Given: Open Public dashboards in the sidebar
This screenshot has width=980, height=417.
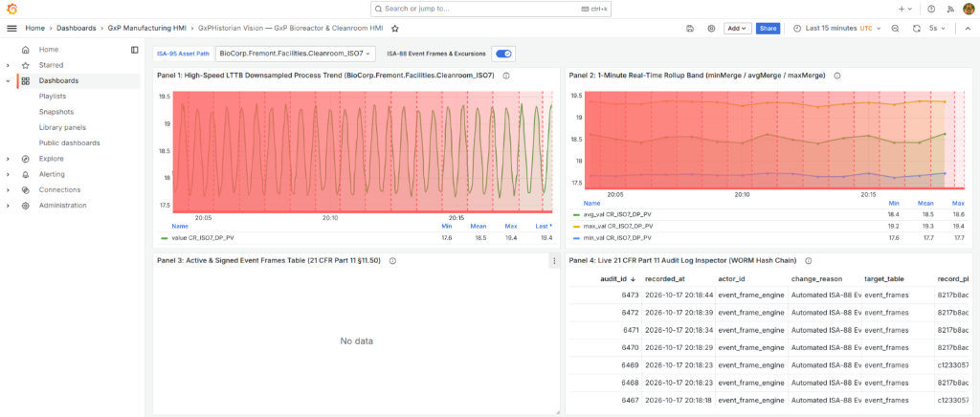Looking at the screenshot, I should (69, 143).
